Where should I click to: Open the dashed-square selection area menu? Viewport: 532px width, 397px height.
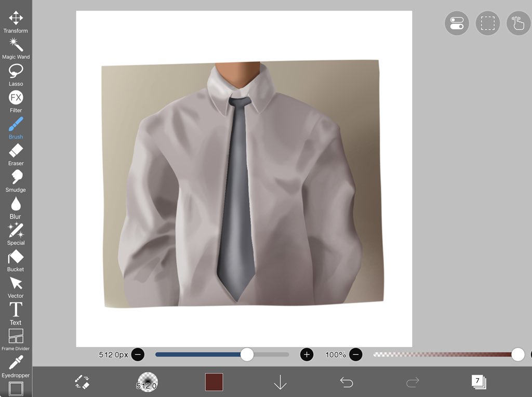click(x=487, y=23)
